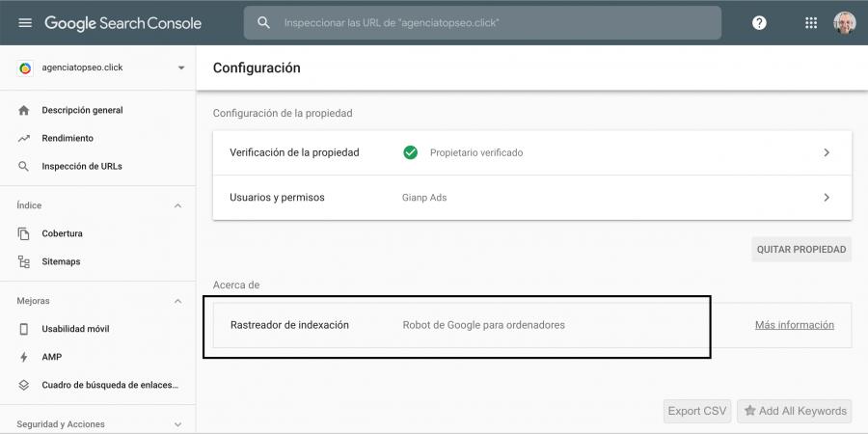Click the AMP lightning bolt icon
The width and height of the screenshot is (868, 434).
click(x=24, y=357)
